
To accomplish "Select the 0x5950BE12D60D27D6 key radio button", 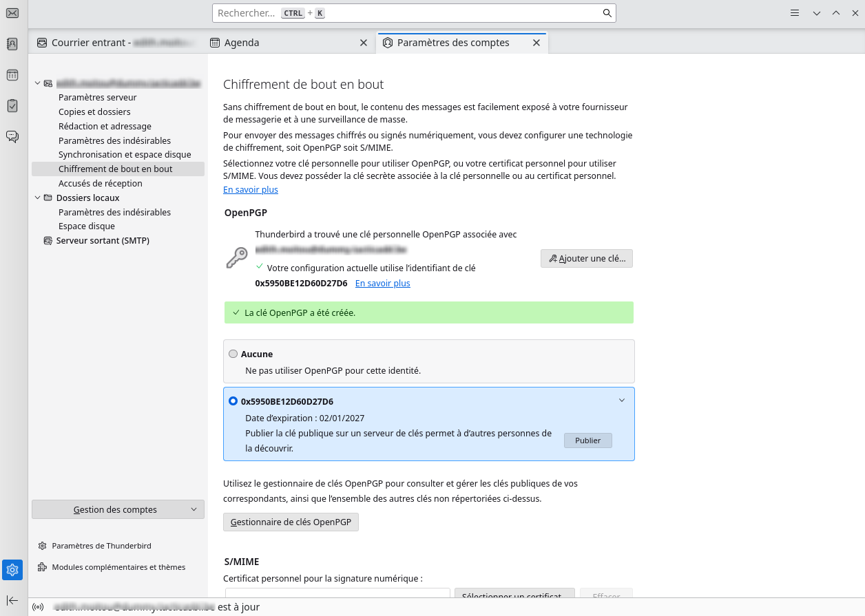I will click(x=233, y=401).
